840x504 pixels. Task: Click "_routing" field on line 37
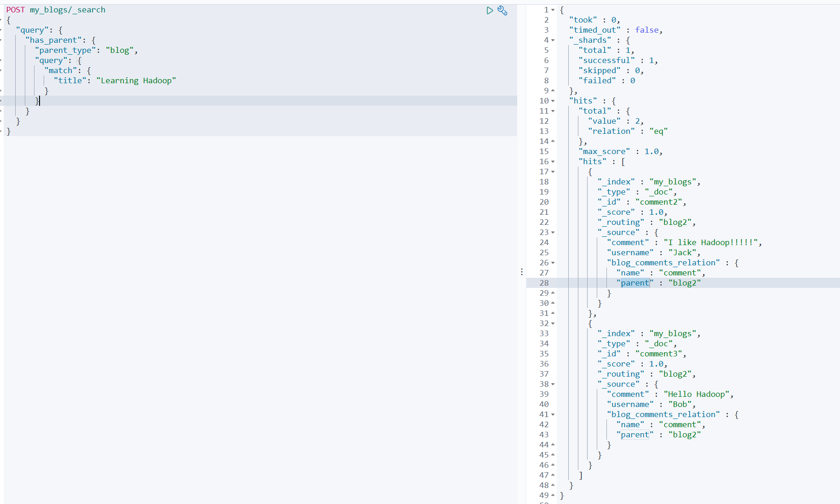point(621,374)
